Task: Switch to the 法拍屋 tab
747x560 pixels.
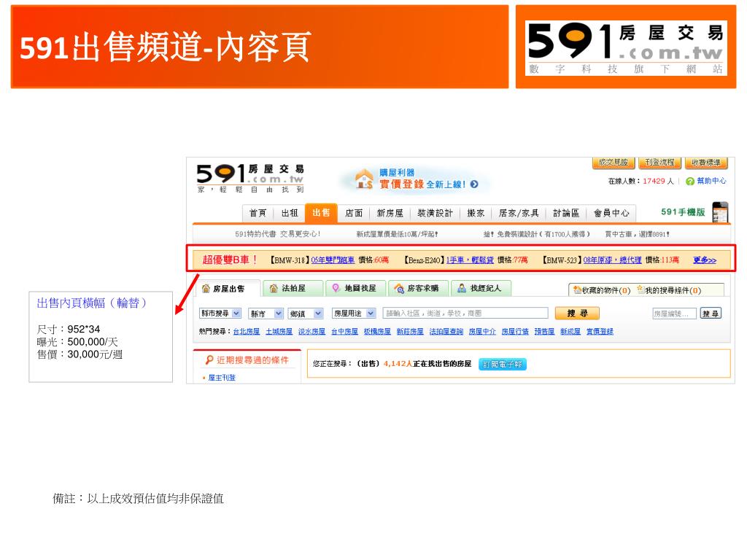Action: tap(293, 288)
